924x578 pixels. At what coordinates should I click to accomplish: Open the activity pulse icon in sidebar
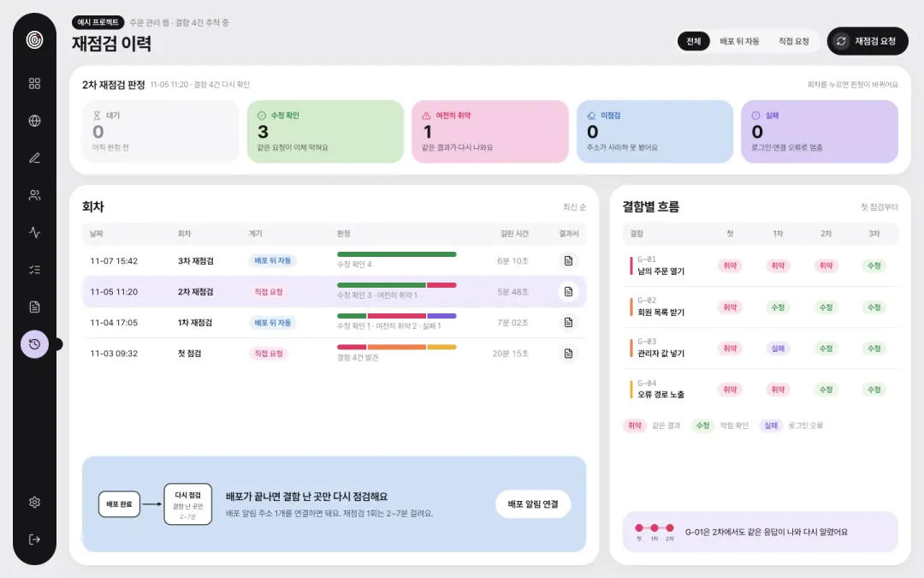click(x=35, y=232)
